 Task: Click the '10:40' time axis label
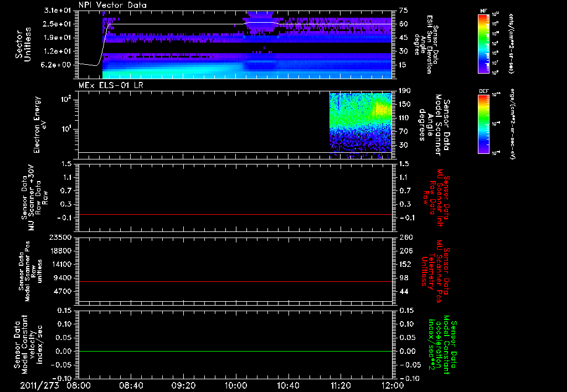[x=288, y=385]
